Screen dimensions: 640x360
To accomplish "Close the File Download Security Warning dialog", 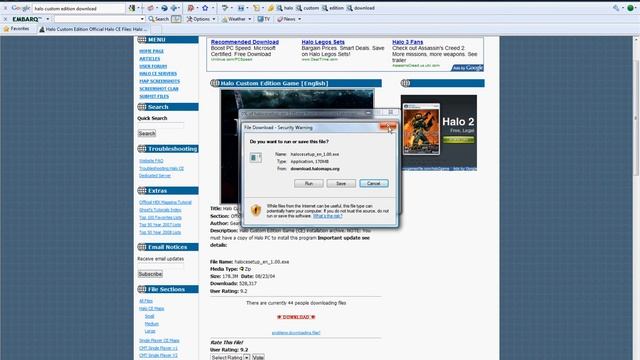I will 387,127.
